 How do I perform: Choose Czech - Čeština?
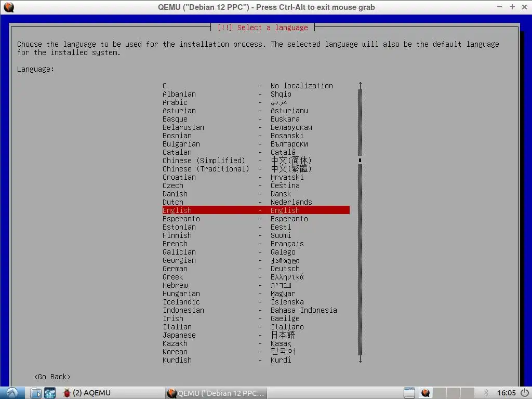coord(256,185)
